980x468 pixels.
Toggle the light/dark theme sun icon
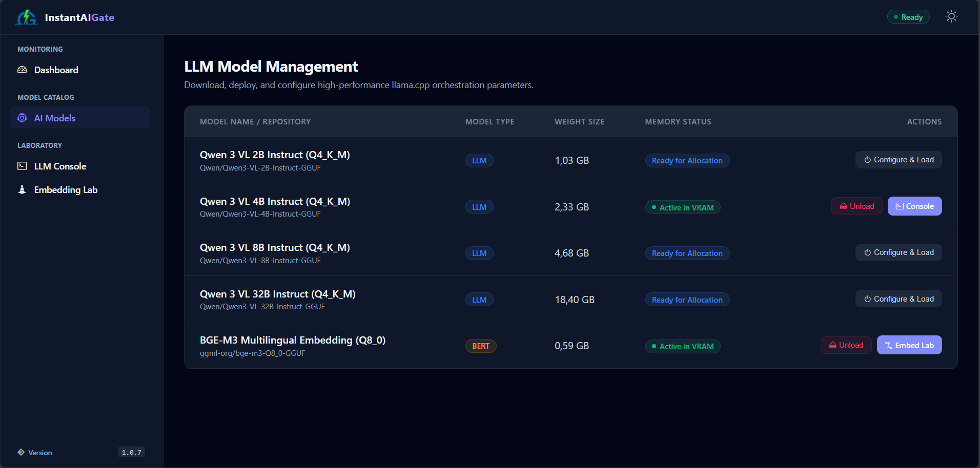click(x=951, y=16)
